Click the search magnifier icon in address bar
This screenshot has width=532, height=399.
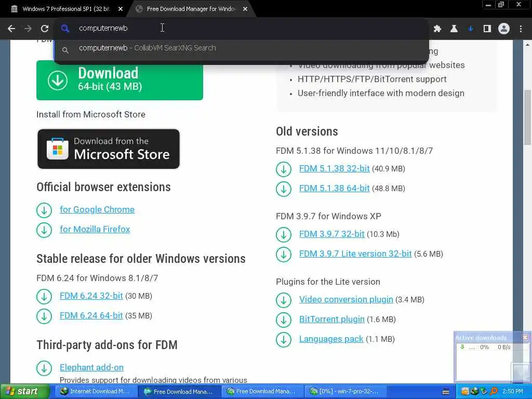pos(65,29)
